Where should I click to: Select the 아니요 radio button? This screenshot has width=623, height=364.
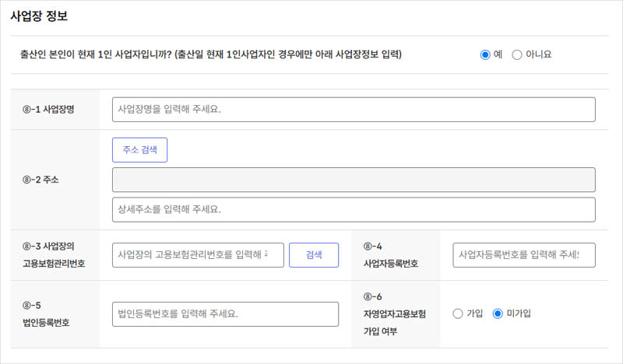pyautogui.click(x=516, y=54)
